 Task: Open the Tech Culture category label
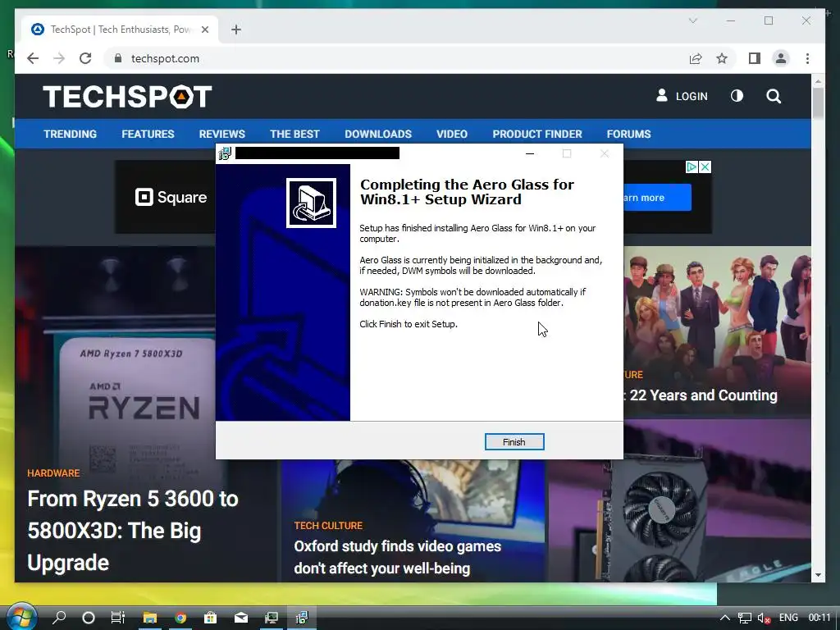pyautogui.click(x=328, y=526)
